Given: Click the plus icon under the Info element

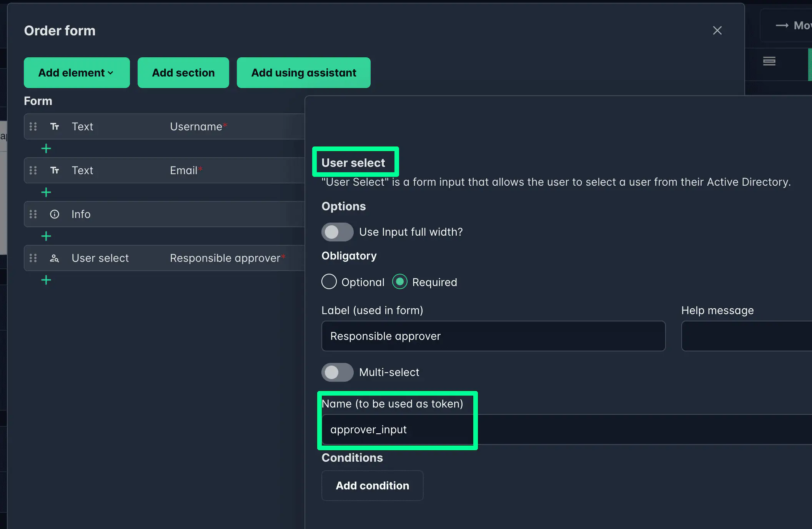Looking at the screenshot, I should point(46,236).
